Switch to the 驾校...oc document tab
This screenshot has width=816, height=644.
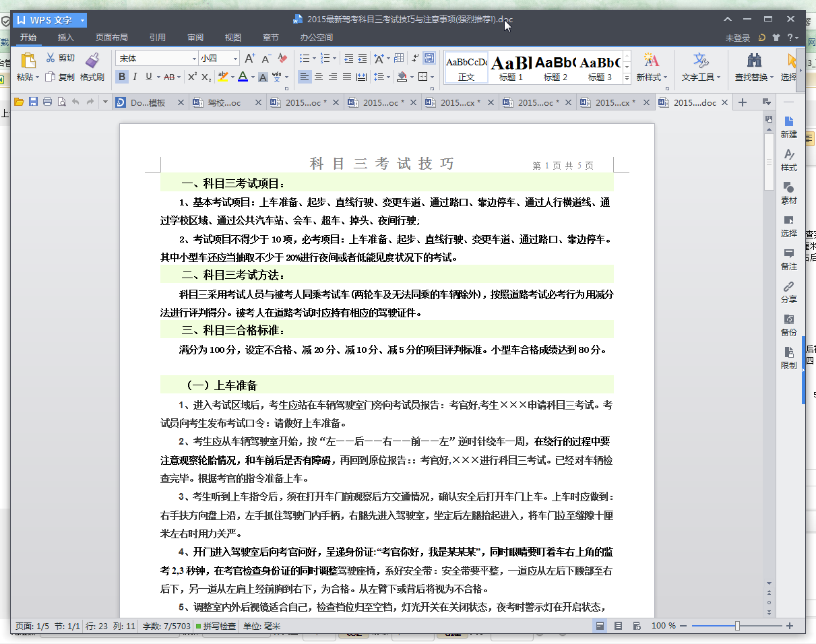224,103
